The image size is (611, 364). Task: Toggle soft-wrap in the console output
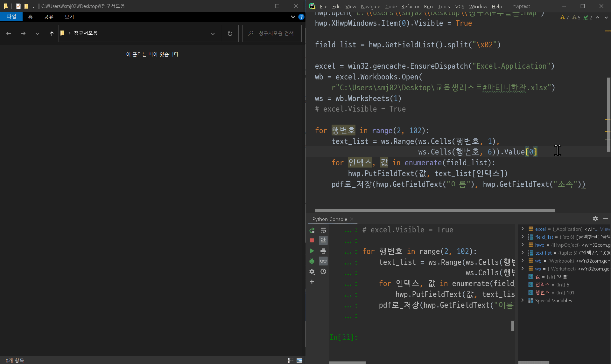pyautogui.click(x=323, y=230)
